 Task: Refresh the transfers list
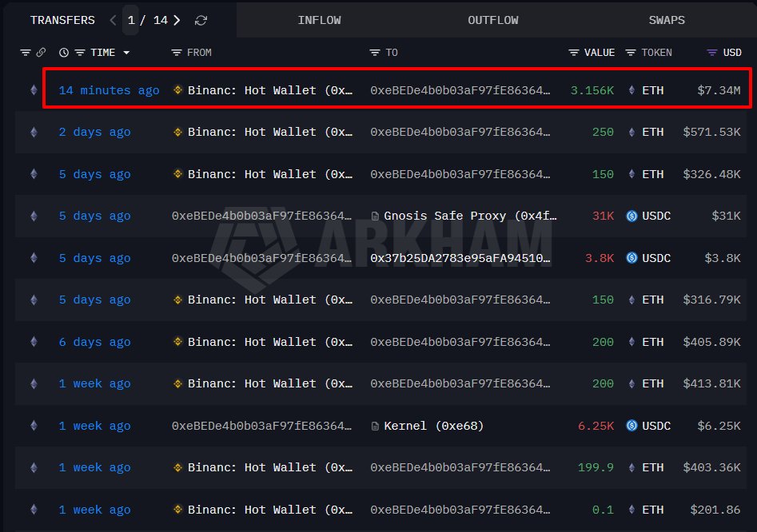pyautogui.click(x=201, y=20)
